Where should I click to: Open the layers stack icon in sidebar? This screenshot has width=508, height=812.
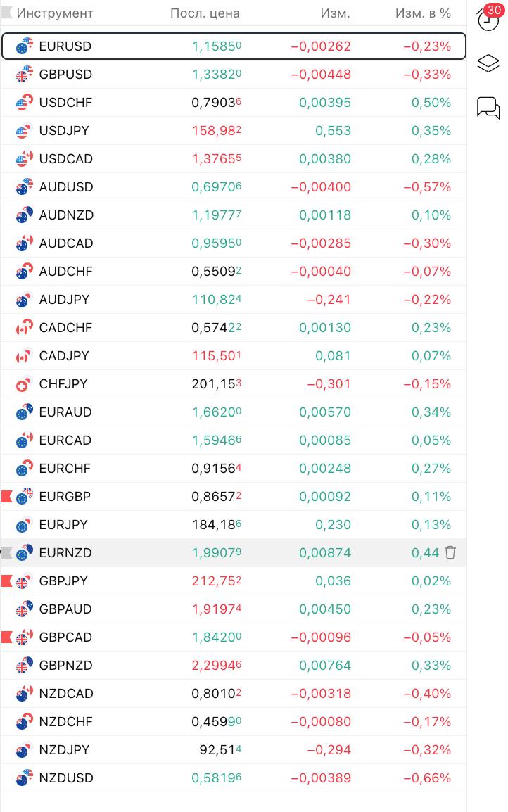(x=488, y=63)
